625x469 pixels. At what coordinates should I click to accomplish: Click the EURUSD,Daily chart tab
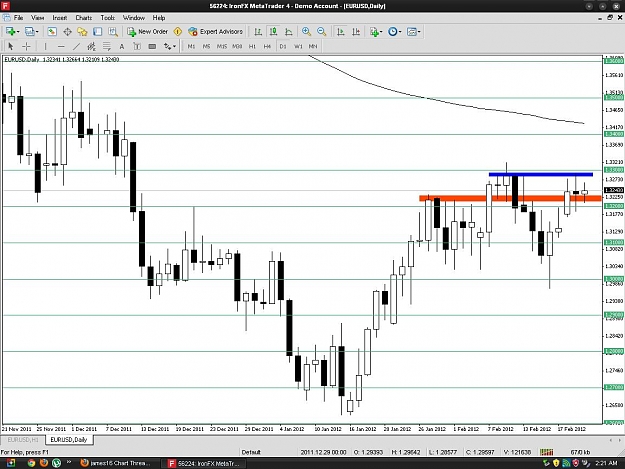pos(69,440)
